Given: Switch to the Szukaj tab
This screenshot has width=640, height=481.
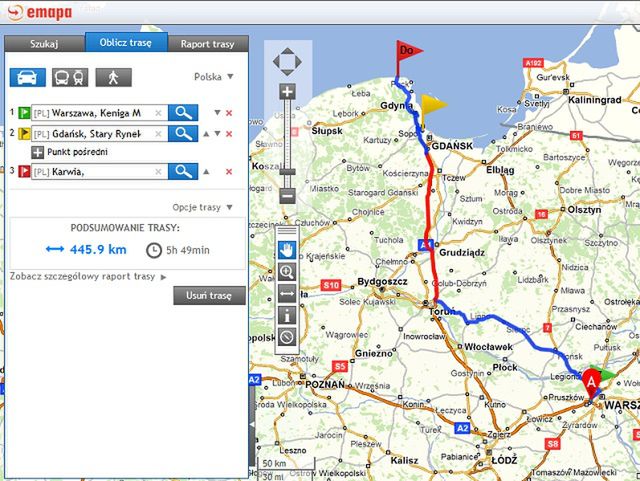Looking at the screenshot, I should coord(44,44).
